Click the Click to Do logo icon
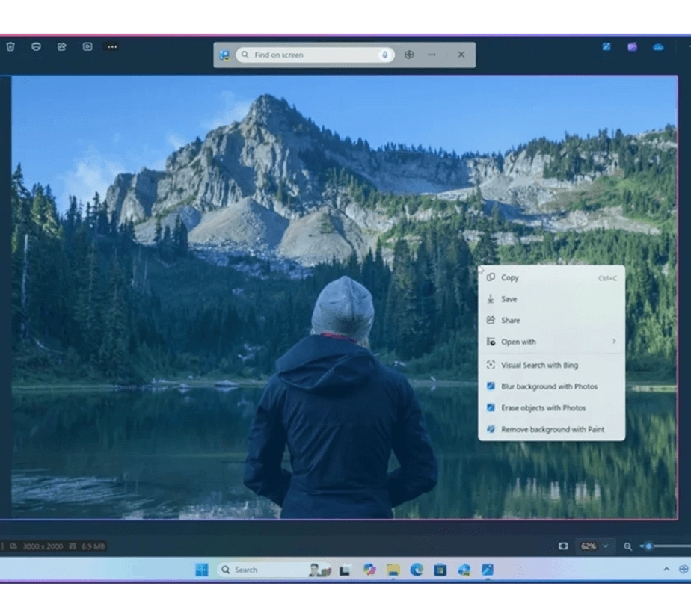Screen dimensions: 691x616 (x=225, y=55)
